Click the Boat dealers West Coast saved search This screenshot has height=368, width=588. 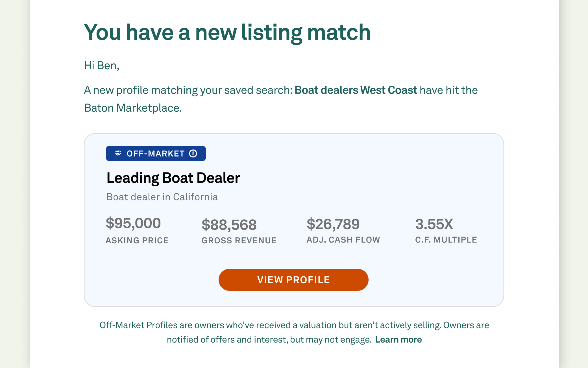pos(355,90)
